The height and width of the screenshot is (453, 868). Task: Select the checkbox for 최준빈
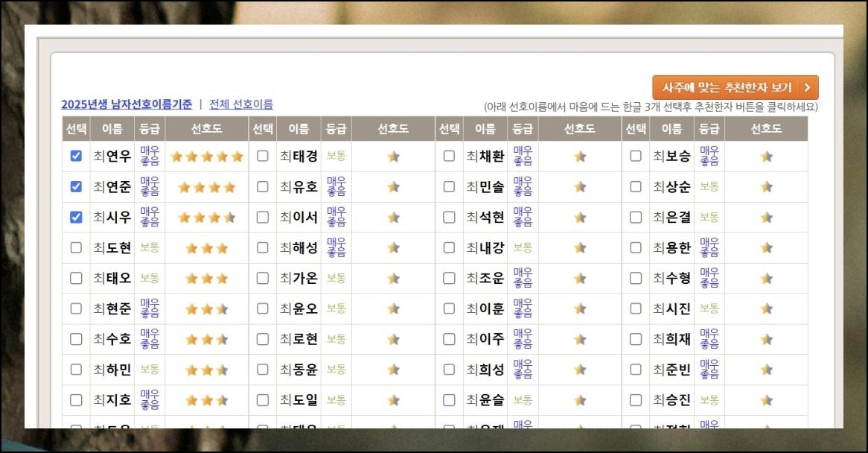click(636, 370)
